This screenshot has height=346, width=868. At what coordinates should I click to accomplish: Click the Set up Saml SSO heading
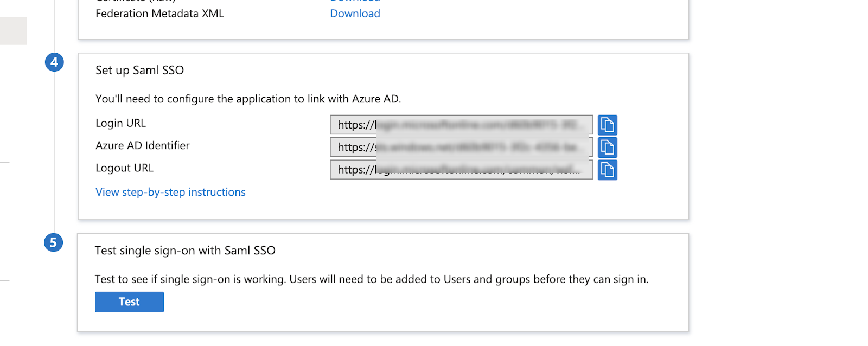139,71
